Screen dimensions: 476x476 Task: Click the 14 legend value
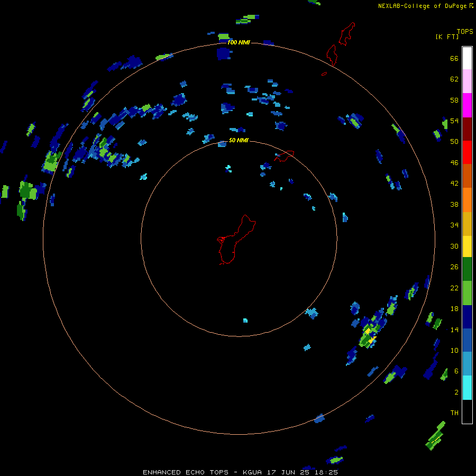point(454,329)
